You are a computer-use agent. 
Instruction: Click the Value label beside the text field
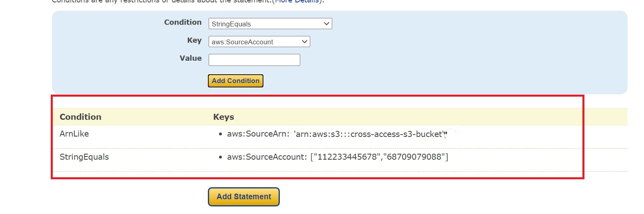[191, 58]
